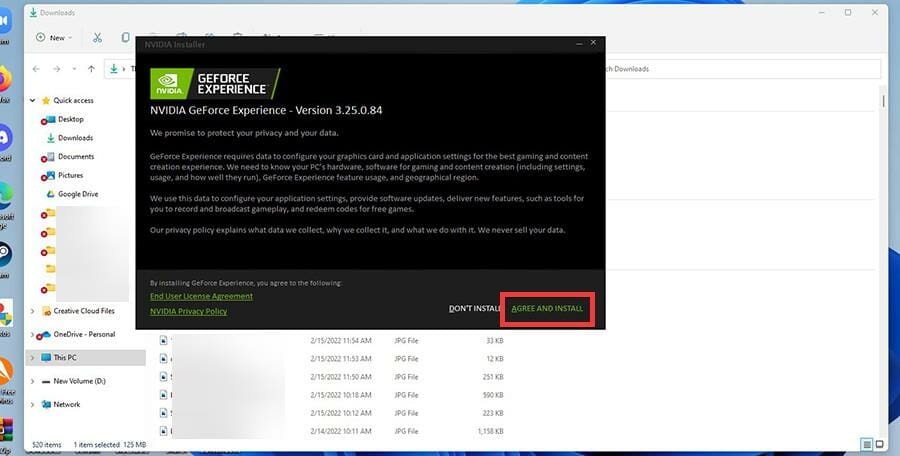Select the 2/15/2022 10:18 AM JPG file row

333,395
